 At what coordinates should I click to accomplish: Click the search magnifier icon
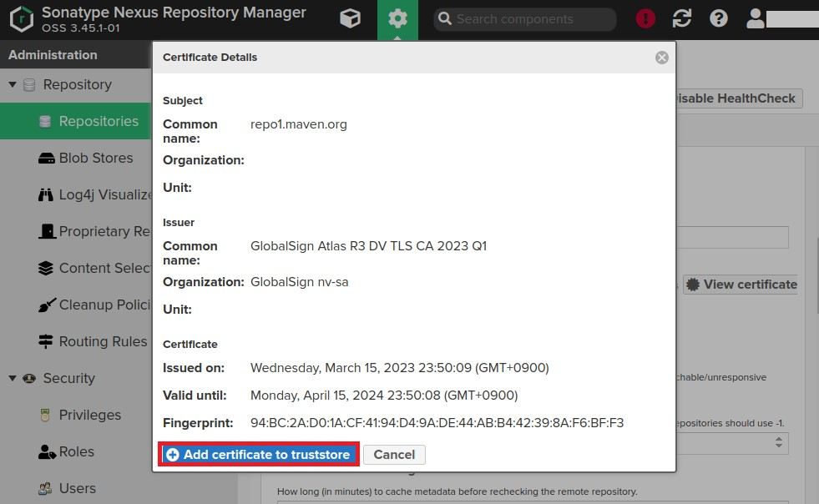444,19
